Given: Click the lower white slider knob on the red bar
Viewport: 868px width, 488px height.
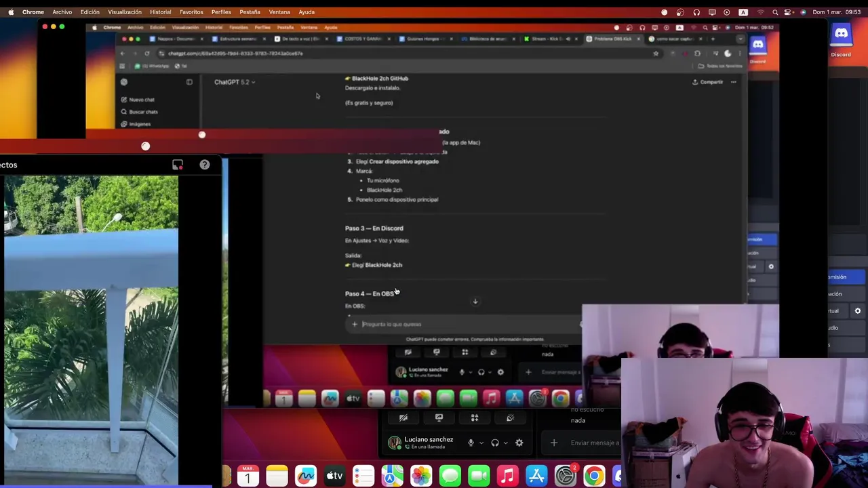Looking at the screenshot, I should (145, 146).
